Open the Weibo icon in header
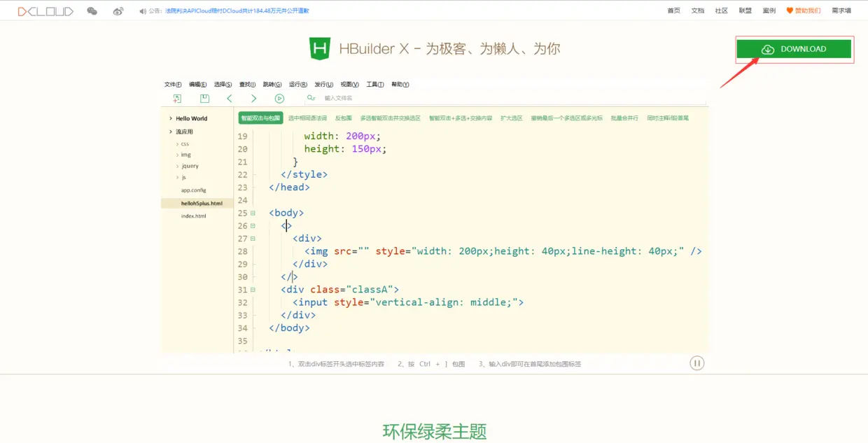The image size is (868, 443). (118, 11)
